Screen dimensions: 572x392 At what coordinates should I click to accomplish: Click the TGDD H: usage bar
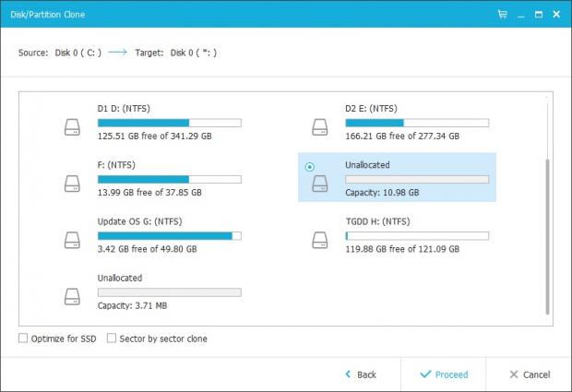(x=416, y=235)
